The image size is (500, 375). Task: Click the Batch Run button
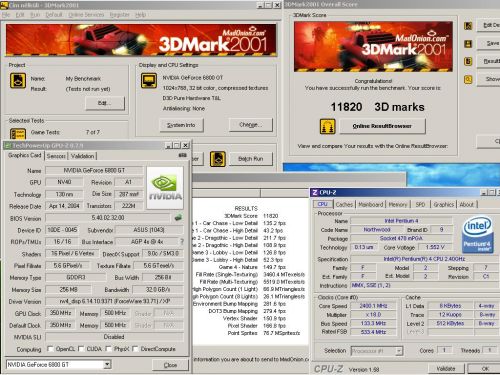coord(251,159)
